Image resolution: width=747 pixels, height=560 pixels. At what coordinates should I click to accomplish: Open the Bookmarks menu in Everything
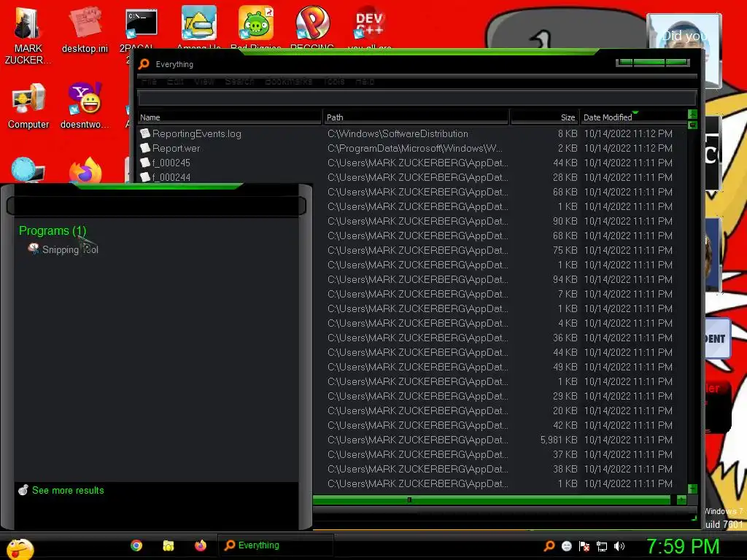tap(289, 82)
